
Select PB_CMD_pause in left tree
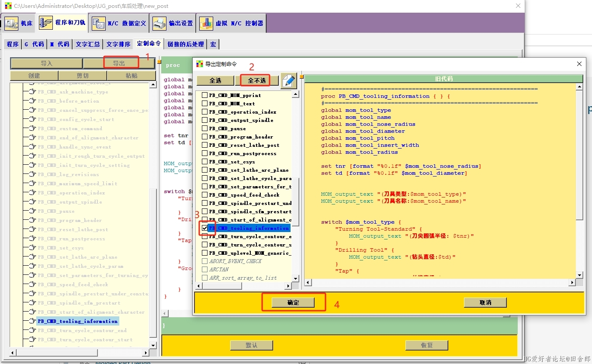pos(56,211)
